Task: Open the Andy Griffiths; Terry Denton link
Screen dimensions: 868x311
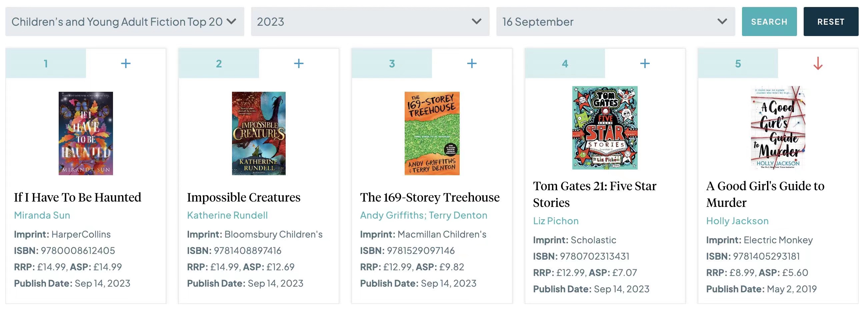Action: (424, 215)
